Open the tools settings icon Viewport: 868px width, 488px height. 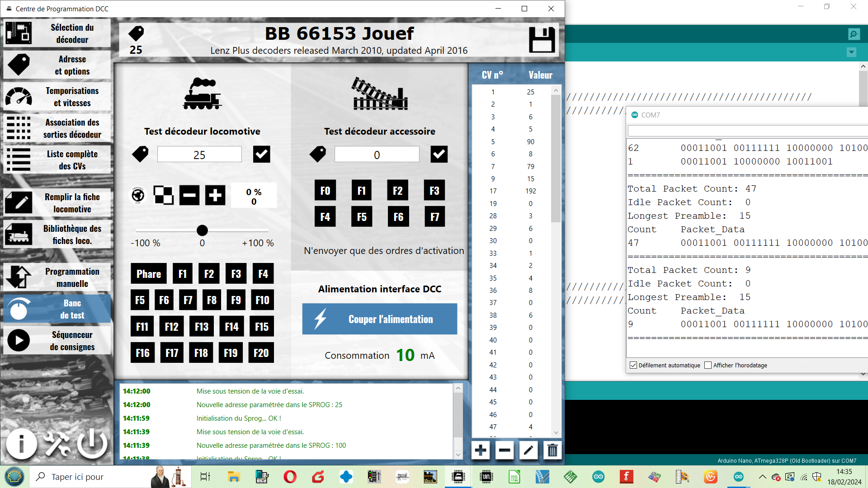(x=57, y=444)
